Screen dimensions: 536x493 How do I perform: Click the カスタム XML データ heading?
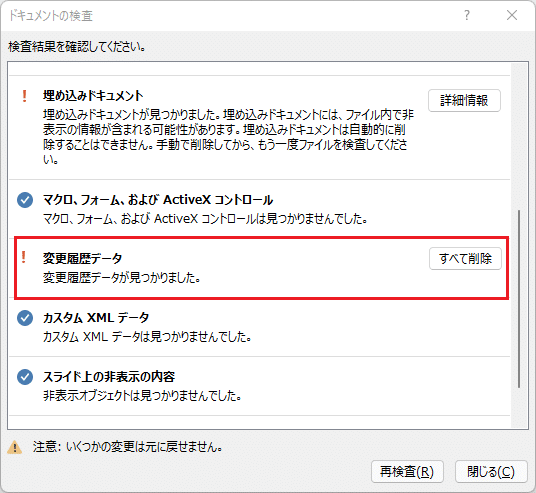pyautogui.click(x=96, y=318)
